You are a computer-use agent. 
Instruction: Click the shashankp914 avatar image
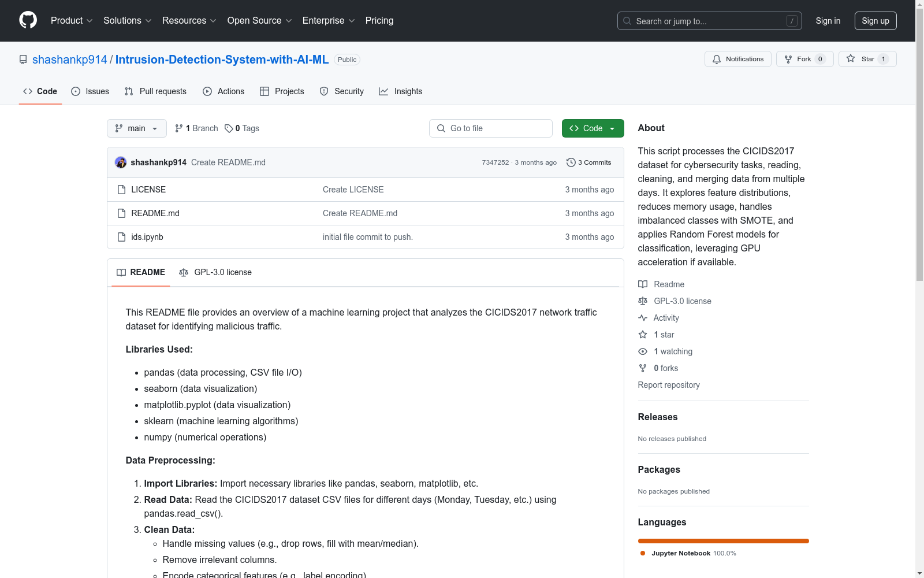[121, 162]
